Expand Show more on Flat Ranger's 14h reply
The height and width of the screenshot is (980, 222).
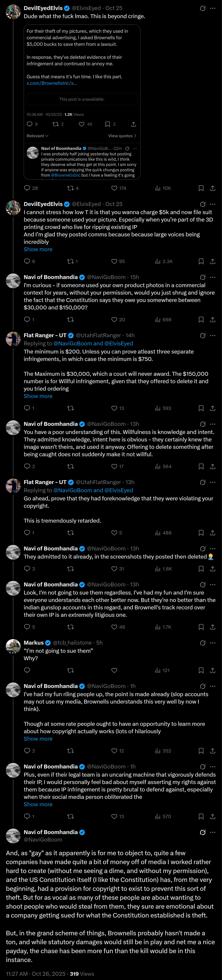pos(38,396)
